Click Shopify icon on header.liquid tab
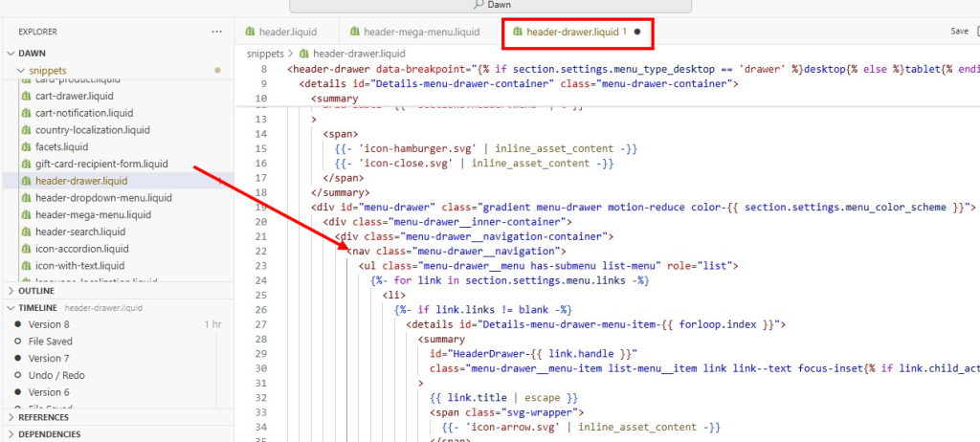 [x=251, y=32]
